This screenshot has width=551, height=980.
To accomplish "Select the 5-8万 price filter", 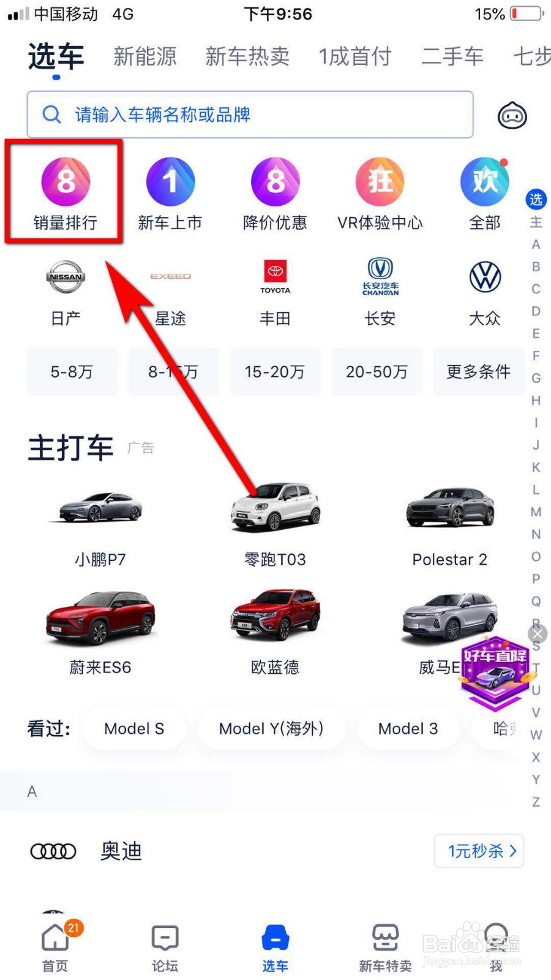I will coord(72,371).
